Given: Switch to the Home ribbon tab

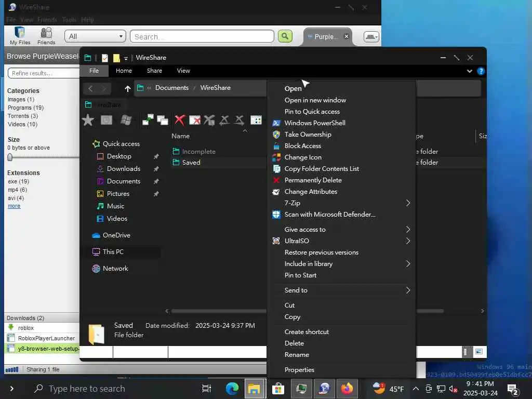Looking at the screenshot, I should 124,71.
